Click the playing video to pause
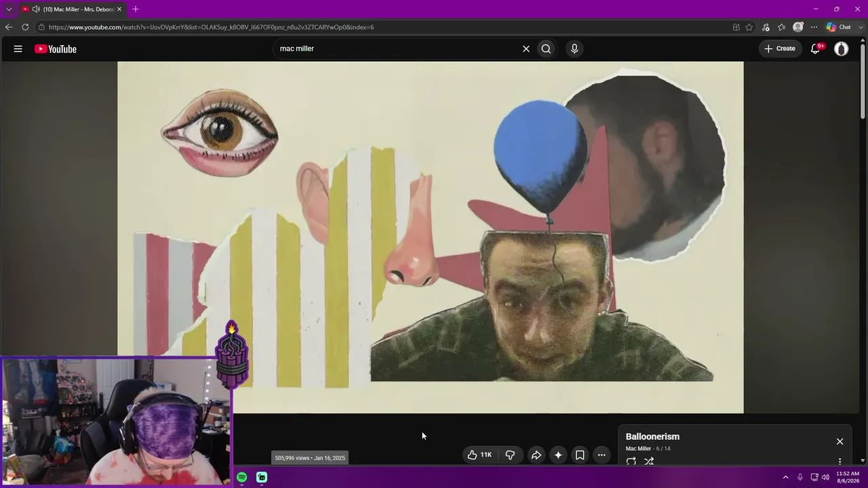Viewport: 868px width, 488px height. [431, 237]
